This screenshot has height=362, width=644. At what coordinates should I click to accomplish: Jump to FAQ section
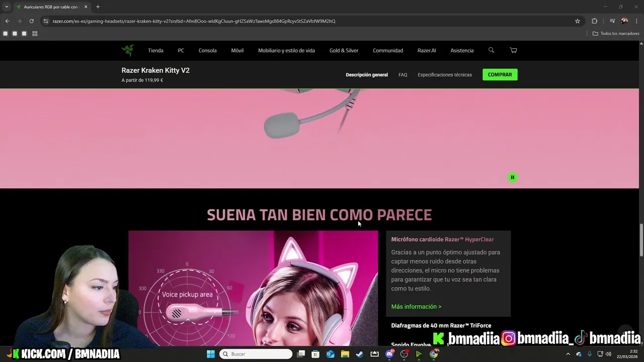point(403,74)
